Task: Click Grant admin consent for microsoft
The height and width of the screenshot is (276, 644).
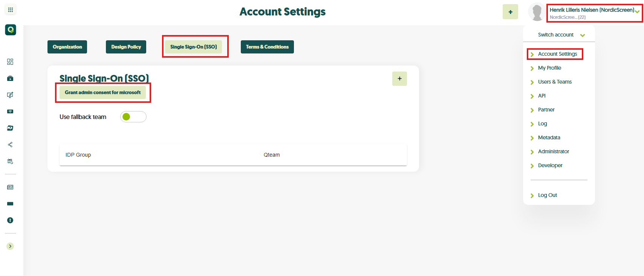Action: [x=102, y=93]
